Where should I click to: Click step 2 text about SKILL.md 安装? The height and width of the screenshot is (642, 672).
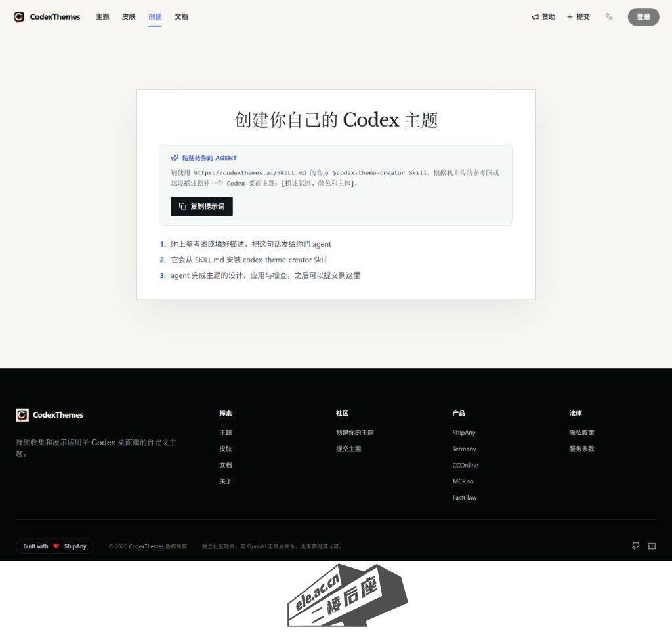(249, 260)
